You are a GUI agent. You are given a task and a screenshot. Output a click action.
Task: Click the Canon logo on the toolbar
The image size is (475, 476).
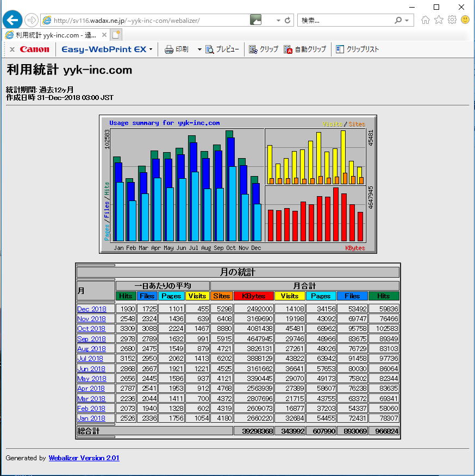pyautogui.click(x=34, y=49)
